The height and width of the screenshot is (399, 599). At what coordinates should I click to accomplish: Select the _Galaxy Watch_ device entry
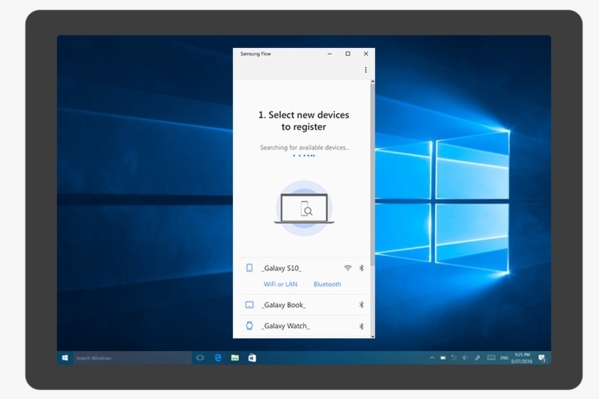point(304,326)
